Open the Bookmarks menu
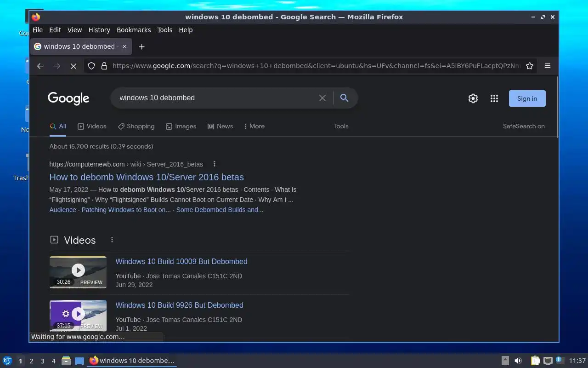Screen dimensions: 588x368 coord(134,30)
